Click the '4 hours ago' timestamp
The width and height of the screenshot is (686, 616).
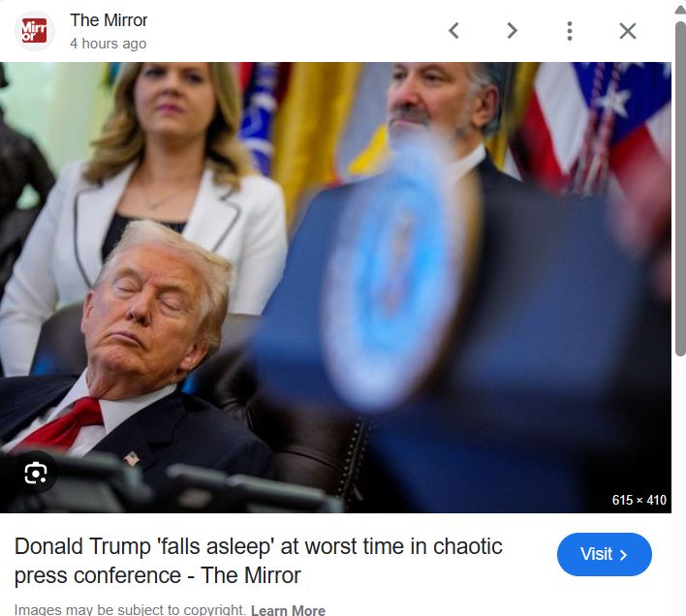109,44
